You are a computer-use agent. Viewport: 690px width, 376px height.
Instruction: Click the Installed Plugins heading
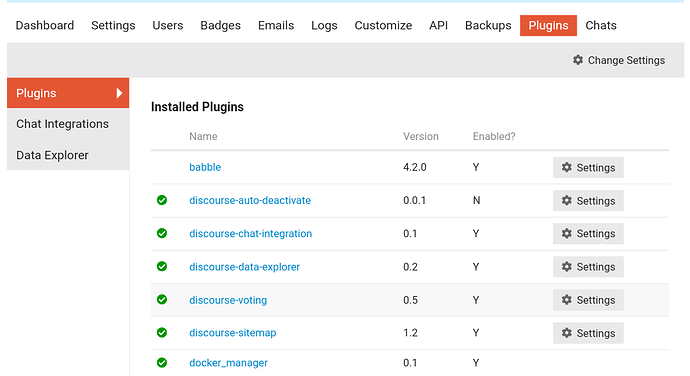pos(197,107)
